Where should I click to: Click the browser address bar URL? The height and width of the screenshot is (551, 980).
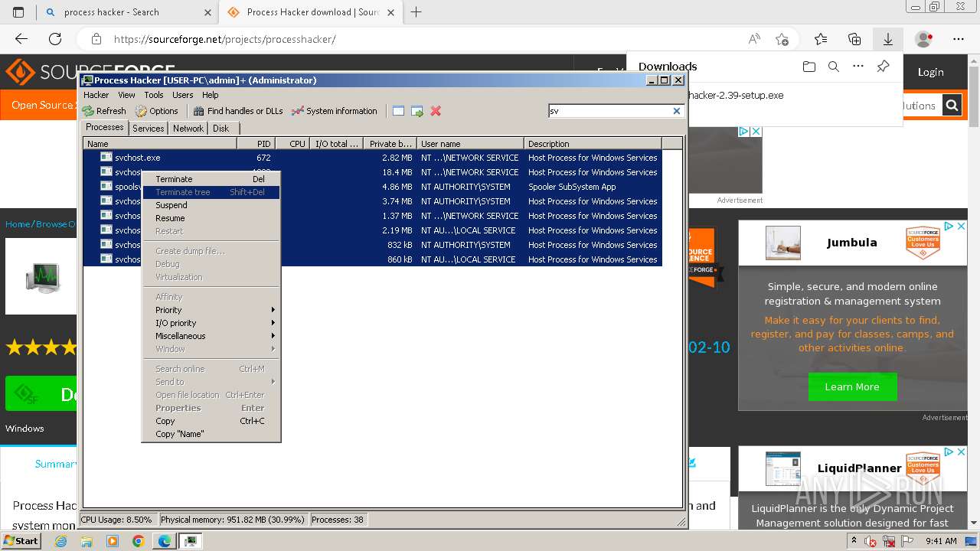(x=225, y=39)
